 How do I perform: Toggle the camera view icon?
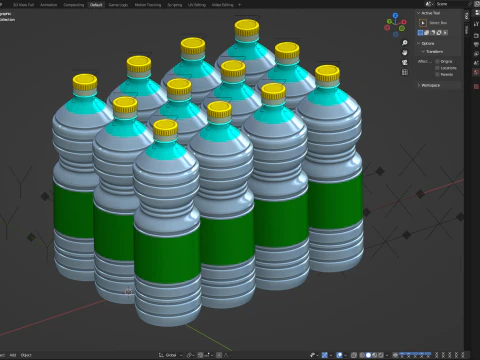tap(405, 62)
